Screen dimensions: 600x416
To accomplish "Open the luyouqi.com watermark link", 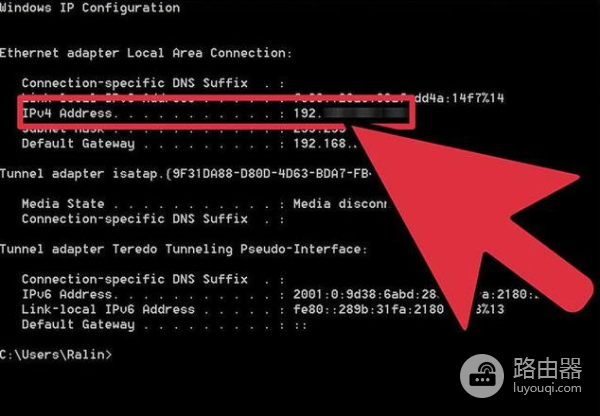I will coord(547,388).
